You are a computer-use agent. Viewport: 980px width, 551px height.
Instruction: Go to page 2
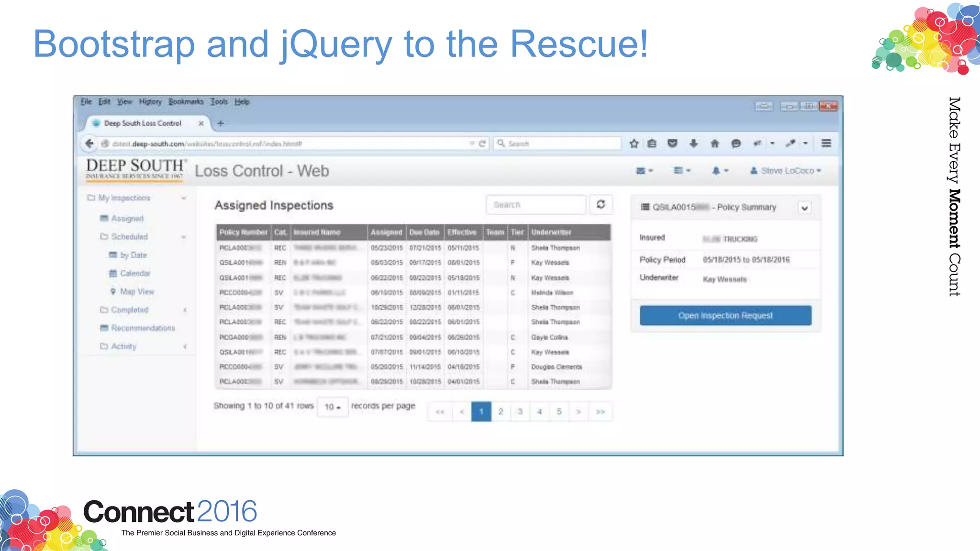pos(501,412)
